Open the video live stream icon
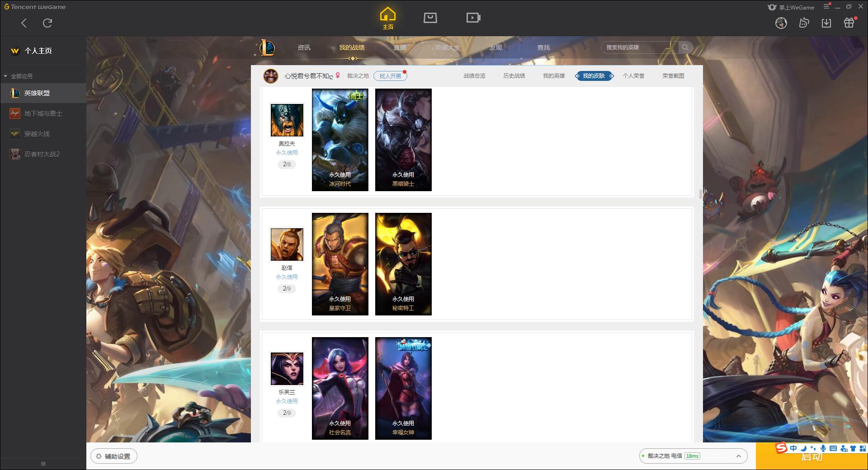The width and height of the screenshot is (868, 470). coord(473,18)
